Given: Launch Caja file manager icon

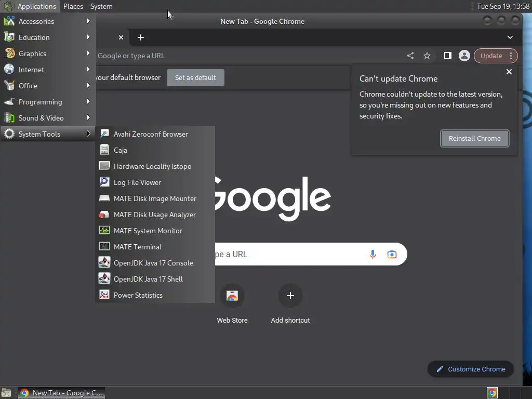Looking at the screenshot, I should coord(104,150).
